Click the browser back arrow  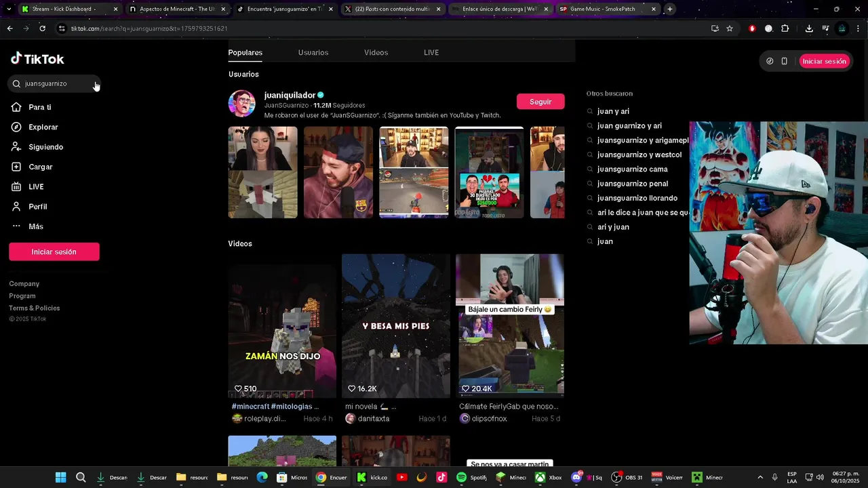click(x=9, y=28)
